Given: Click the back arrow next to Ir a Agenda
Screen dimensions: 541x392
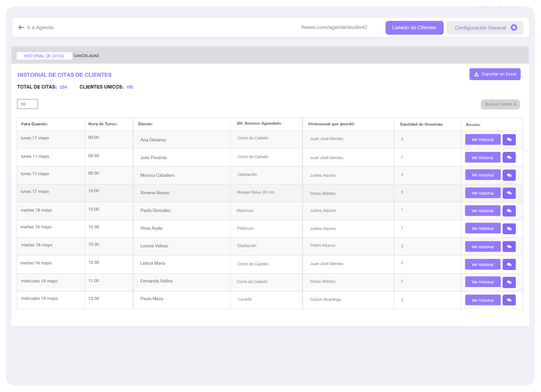Looking at the screenshot, I should (x=21, y=28).
